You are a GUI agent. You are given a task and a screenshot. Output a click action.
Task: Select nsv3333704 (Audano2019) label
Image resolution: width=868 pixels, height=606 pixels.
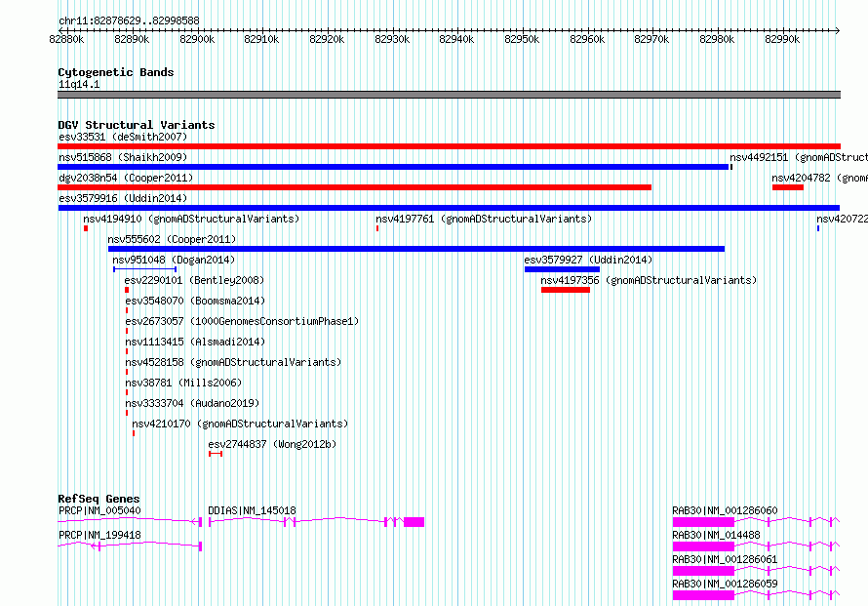(192, 403)
